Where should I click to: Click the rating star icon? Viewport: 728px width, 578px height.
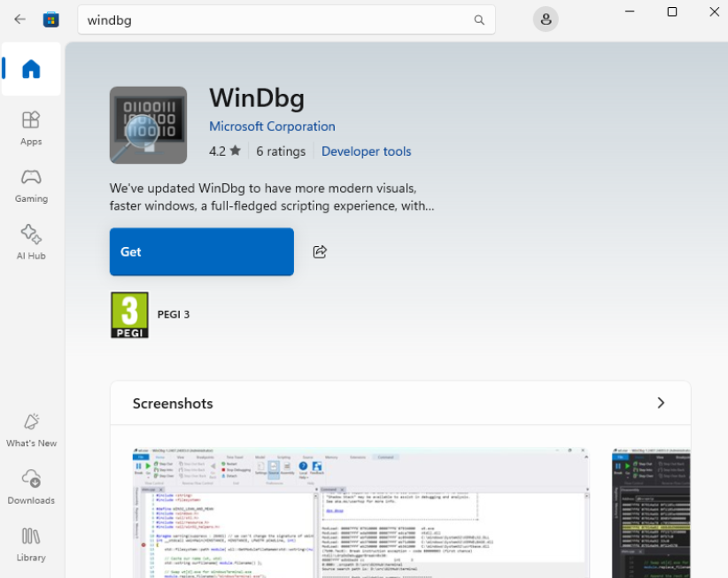236,150
